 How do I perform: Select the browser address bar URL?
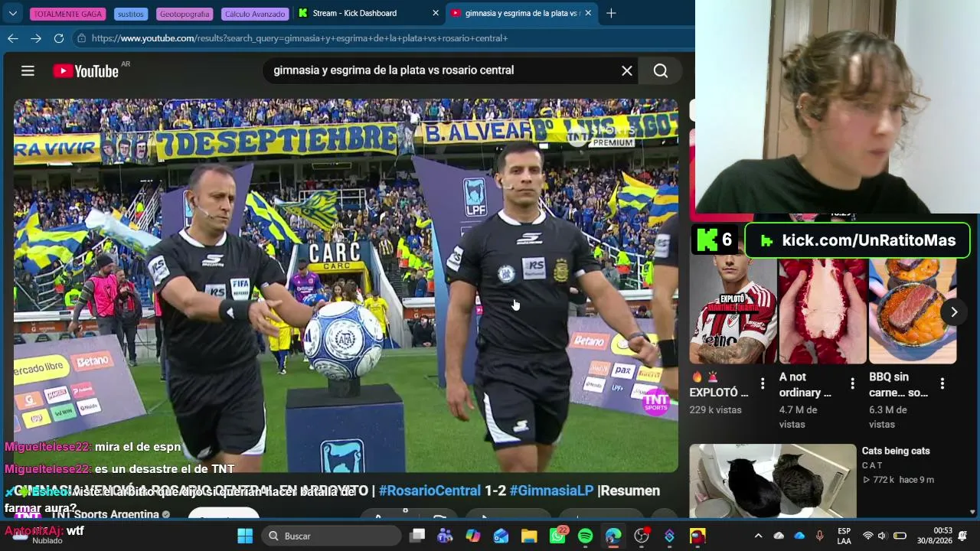(300, 38)
